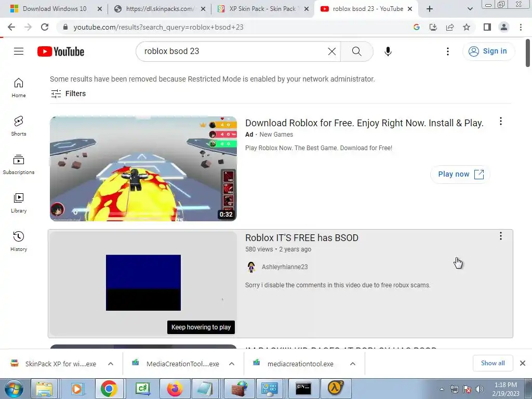532x399 pixels.
Task: Switch to the XP Skin Pack tab
Action: point(263,9)
